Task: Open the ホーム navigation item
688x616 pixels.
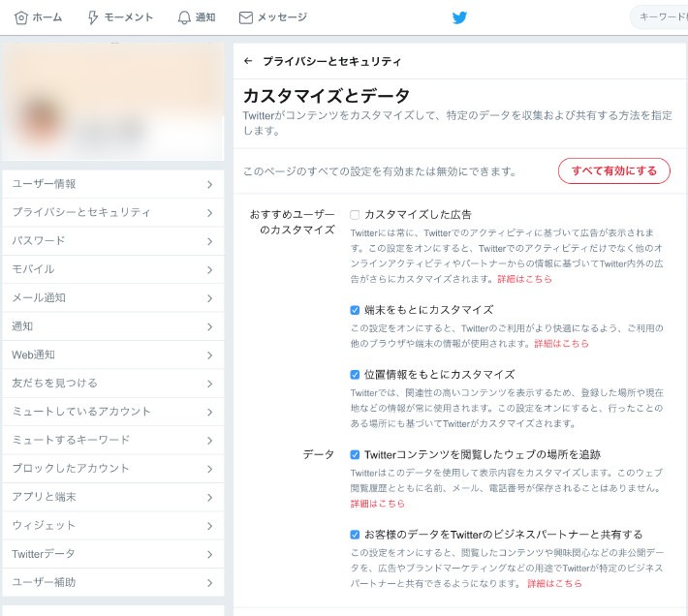Action: tap(38, 17)
